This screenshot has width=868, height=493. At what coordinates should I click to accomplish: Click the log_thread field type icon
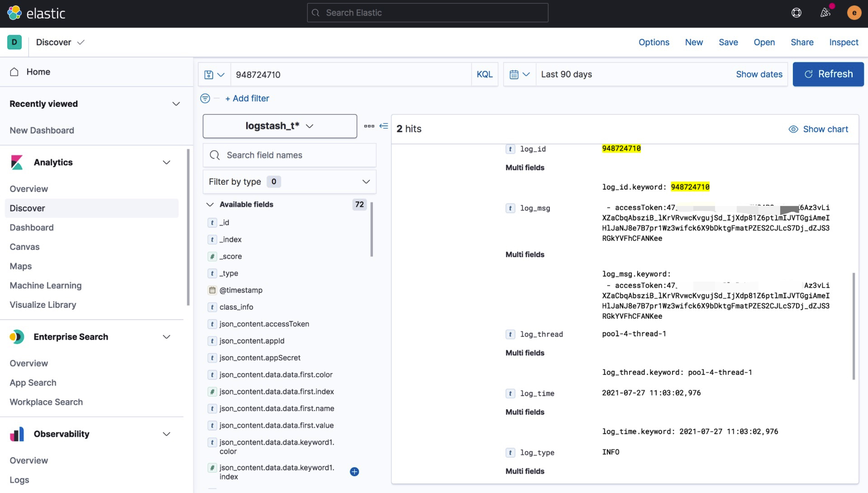click(x=510, y=334)
